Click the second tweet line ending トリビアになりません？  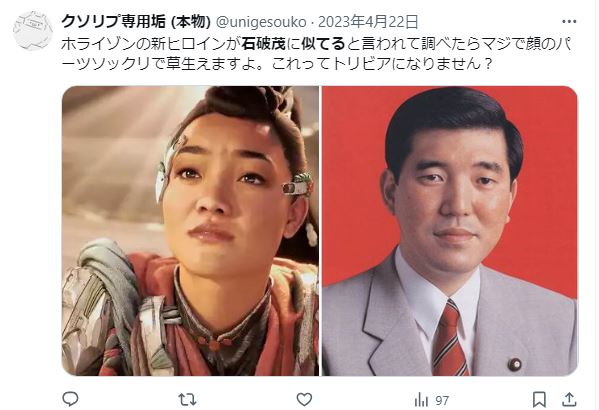[x=277, y=64]
